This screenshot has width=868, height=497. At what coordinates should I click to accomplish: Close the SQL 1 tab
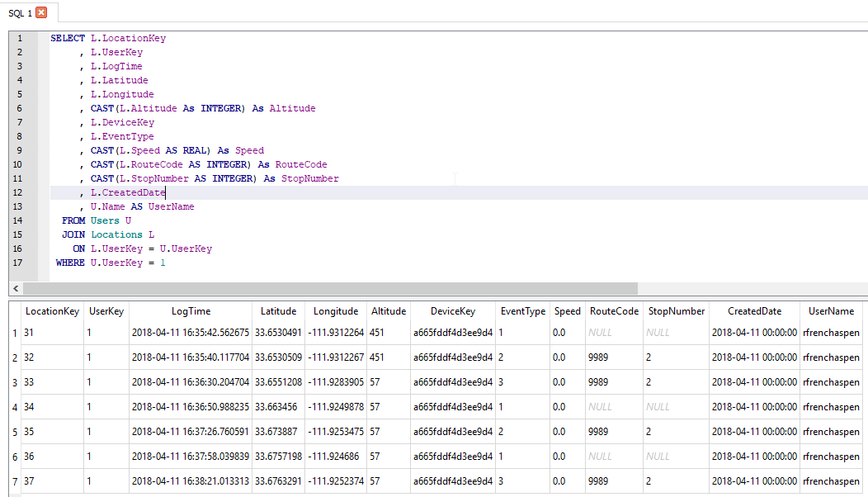pyautogui.click(x=41, y=12)
